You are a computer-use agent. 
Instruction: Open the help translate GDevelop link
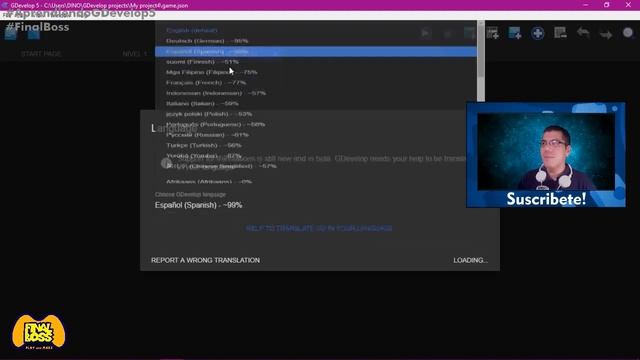pos(319,228)
